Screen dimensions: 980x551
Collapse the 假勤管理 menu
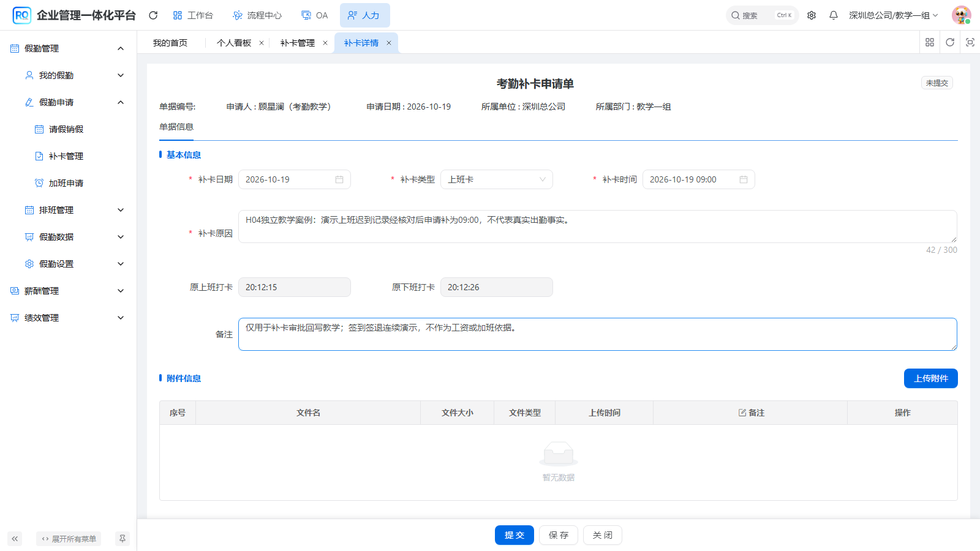click(x=68, y=48)
